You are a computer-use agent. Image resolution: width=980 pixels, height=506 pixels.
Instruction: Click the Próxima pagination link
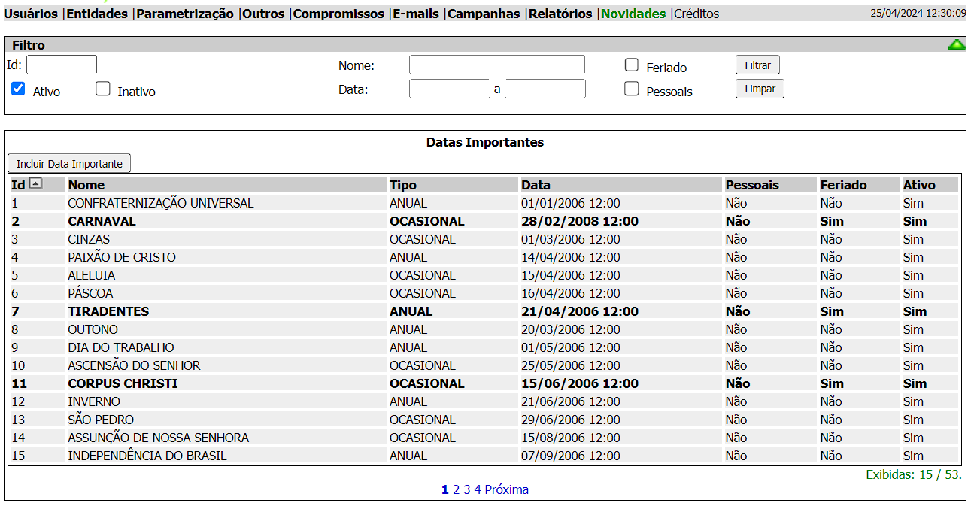pos(506,489)
